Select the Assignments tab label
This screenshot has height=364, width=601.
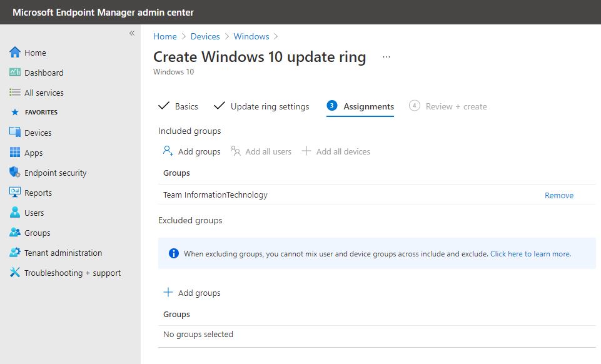point(369,106)
